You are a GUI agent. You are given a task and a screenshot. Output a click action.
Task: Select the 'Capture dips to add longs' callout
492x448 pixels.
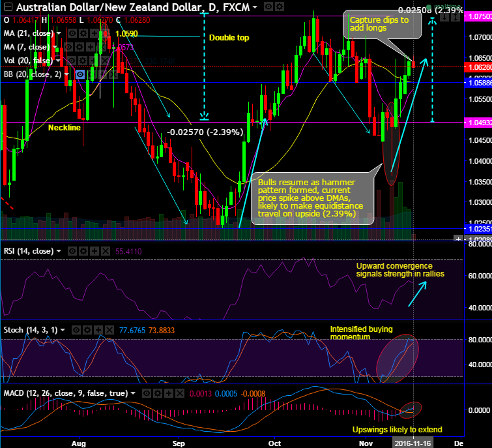(379, 23)
